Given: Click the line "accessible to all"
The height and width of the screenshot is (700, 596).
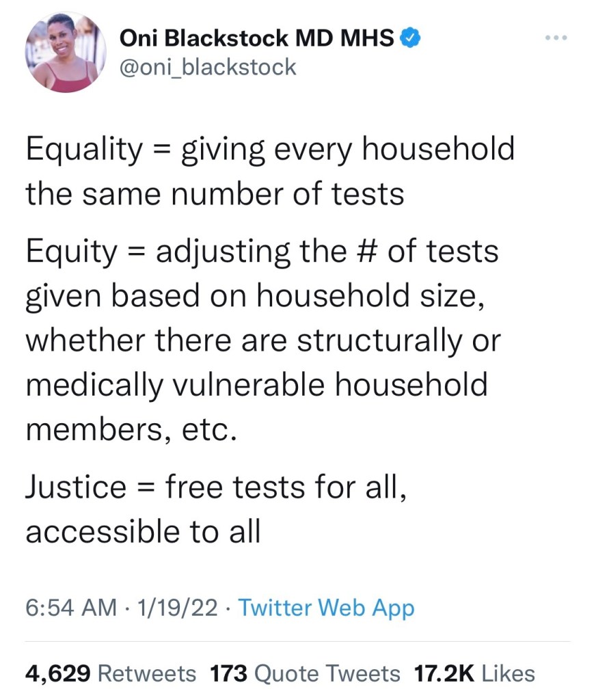Looking at the screenshot, I should (143, 532).
